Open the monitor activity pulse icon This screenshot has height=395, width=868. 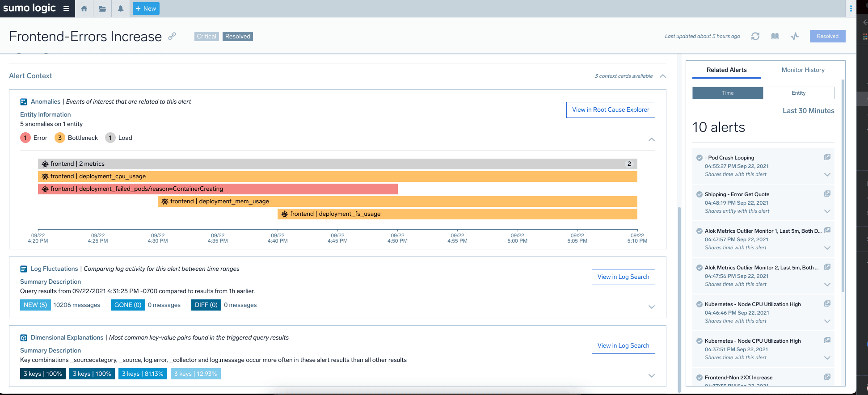pyautogui.click(x=795, y=36)
